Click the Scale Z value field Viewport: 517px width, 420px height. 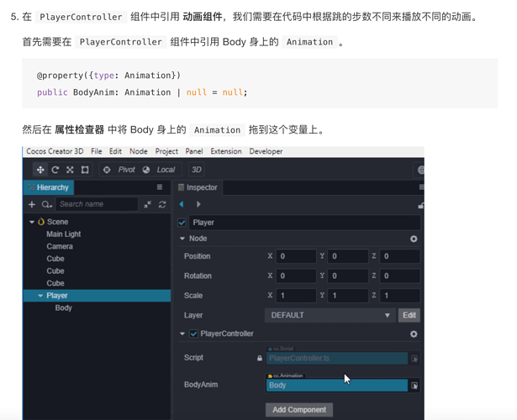coord(399,296)
